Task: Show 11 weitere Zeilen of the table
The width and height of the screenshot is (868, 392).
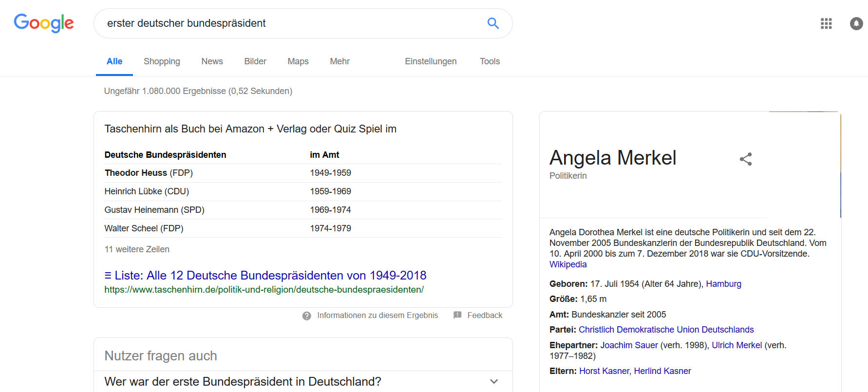Action: pyautogui.click(x=137, y=249)
